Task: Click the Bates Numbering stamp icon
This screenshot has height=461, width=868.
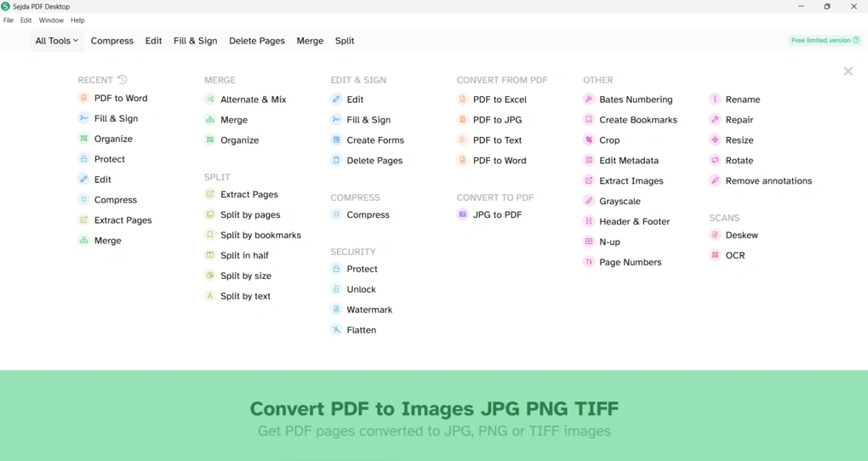Action: [x=588, y=99]
